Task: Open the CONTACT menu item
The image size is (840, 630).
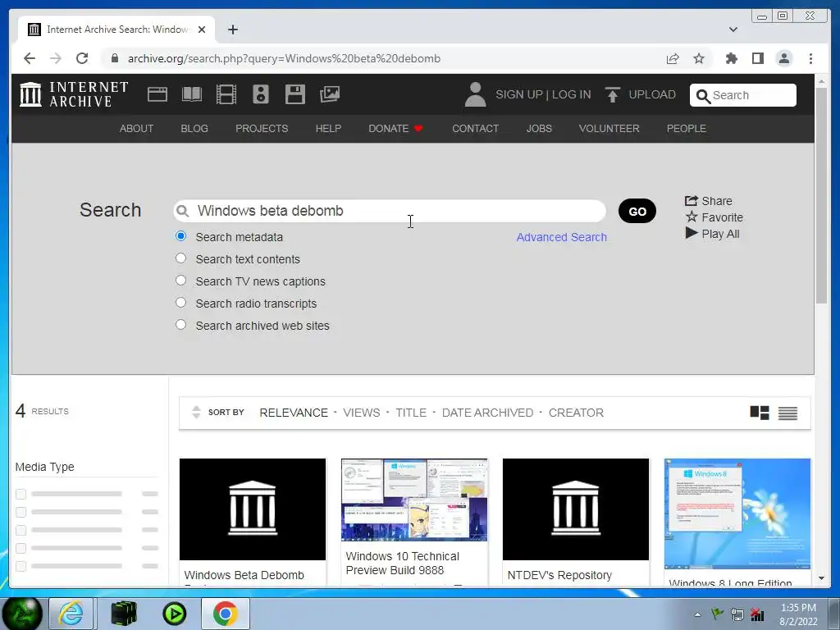Action: coord(475,129)
